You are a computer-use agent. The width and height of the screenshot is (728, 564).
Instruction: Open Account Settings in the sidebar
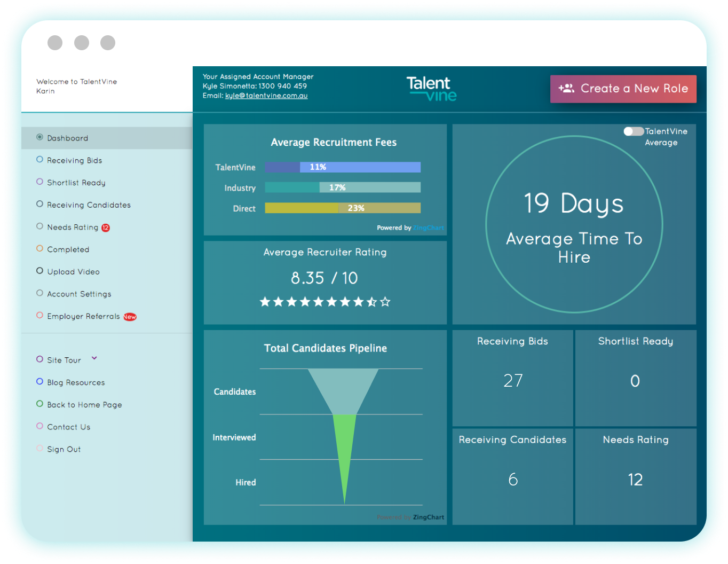79,294
